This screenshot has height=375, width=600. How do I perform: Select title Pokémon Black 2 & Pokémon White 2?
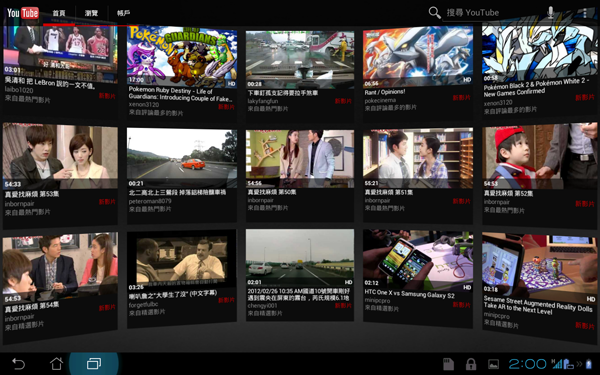click(536, 87)
